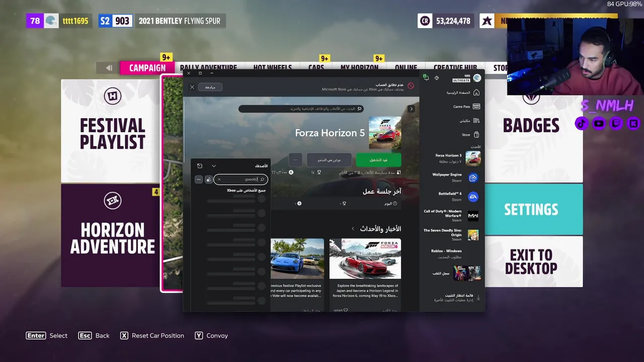
Task: Click credits 53,224,478 counter
Action: tap(445, 21)
